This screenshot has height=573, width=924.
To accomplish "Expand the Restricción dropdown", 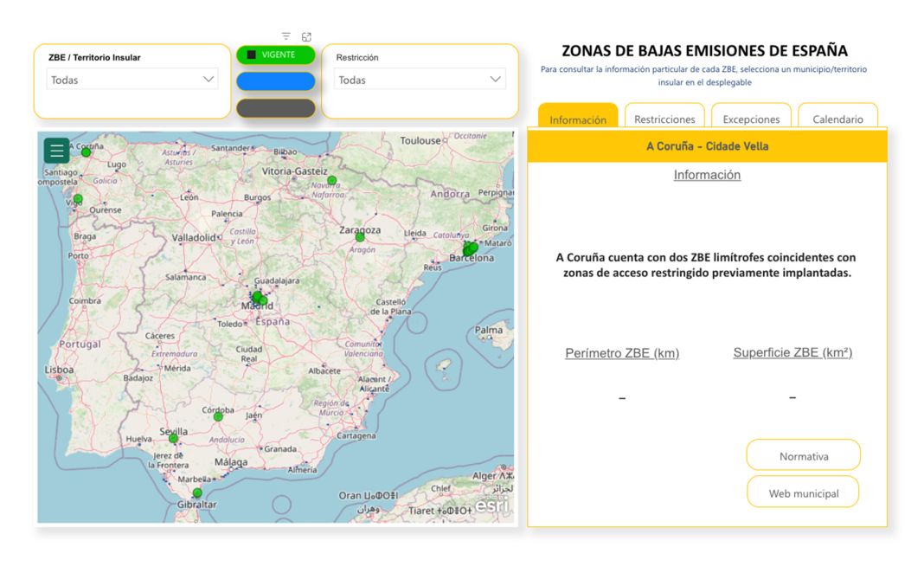I will pyautogui.click(x=420, y=80).
